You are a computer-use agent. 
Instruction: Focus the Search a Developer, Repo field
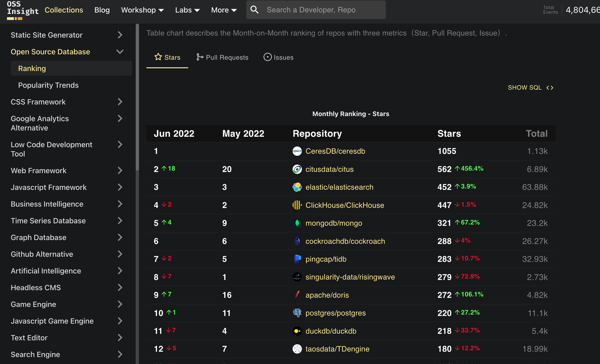point(316,10)
